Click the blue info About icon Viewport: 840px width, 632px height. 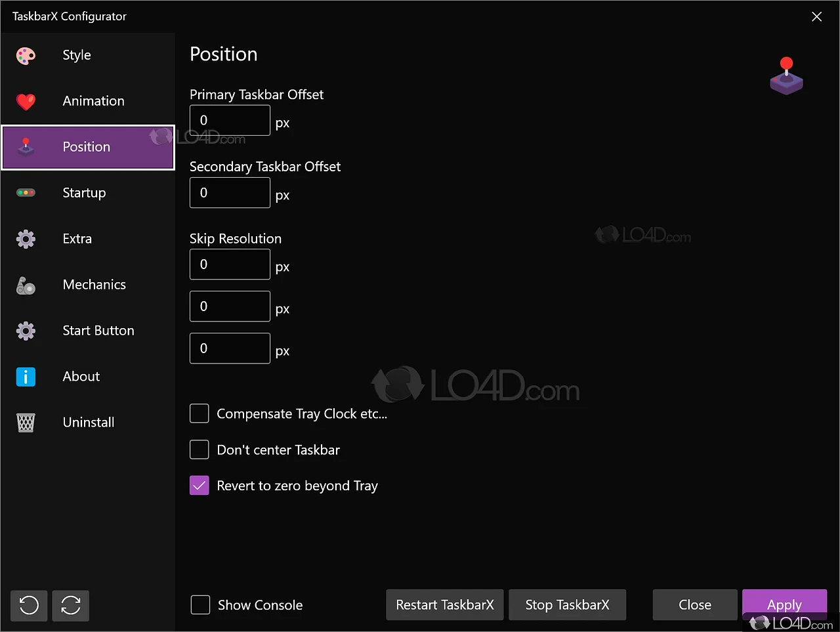[x=26, y=377]
